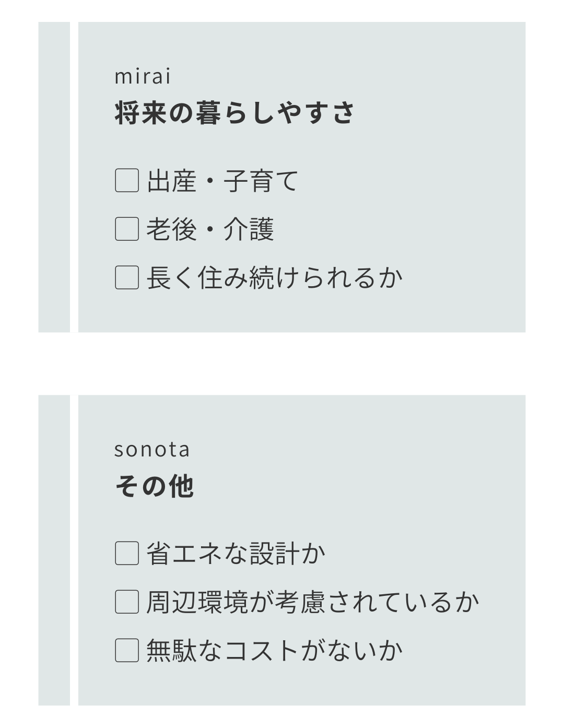Image resolution: width=564 pixels, height=728 pixels.
Task: Check the 省エネな設計か checkbox
Action: click(127, 554)
